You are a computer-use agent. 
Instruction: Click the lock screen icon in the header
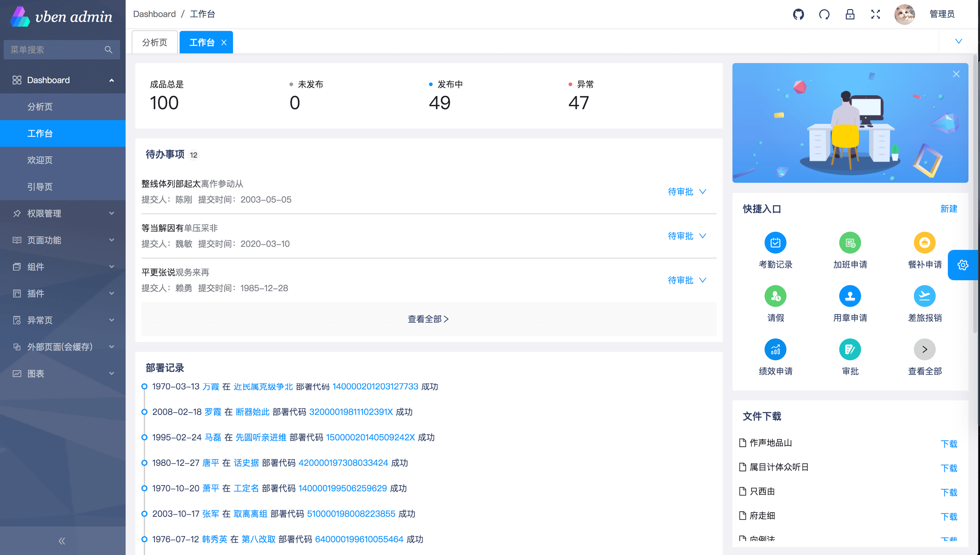tap(850, 14)
